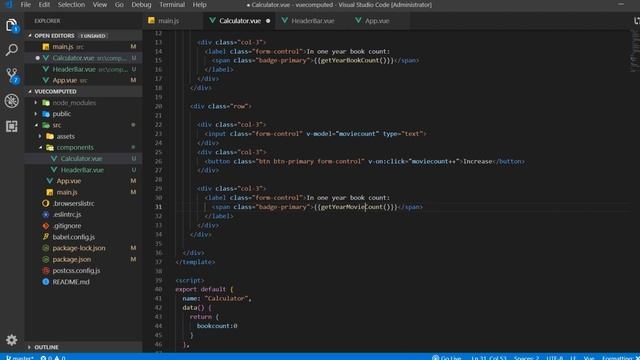Place cursor in bookcount:0 on line 44
640x360 pixels.
point(217,326)
